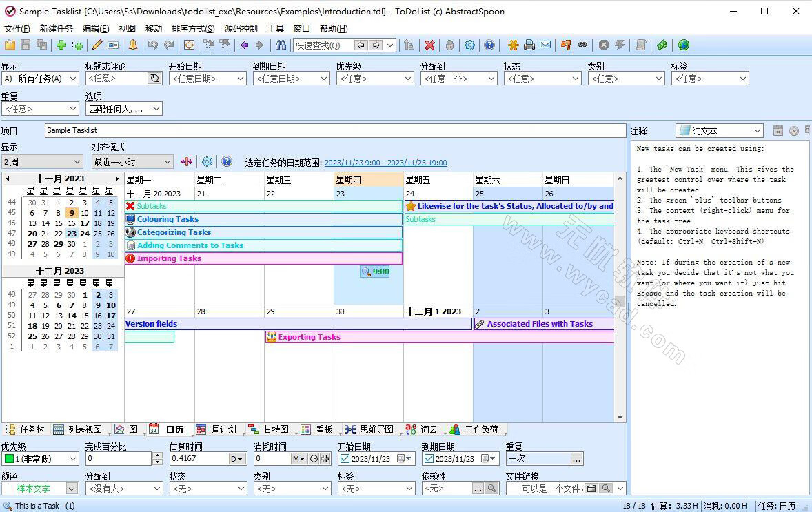Uncheck the due date 2023/11/23 checkbox
Viewport: 812px width, 512px height.
tap(429, 459)
